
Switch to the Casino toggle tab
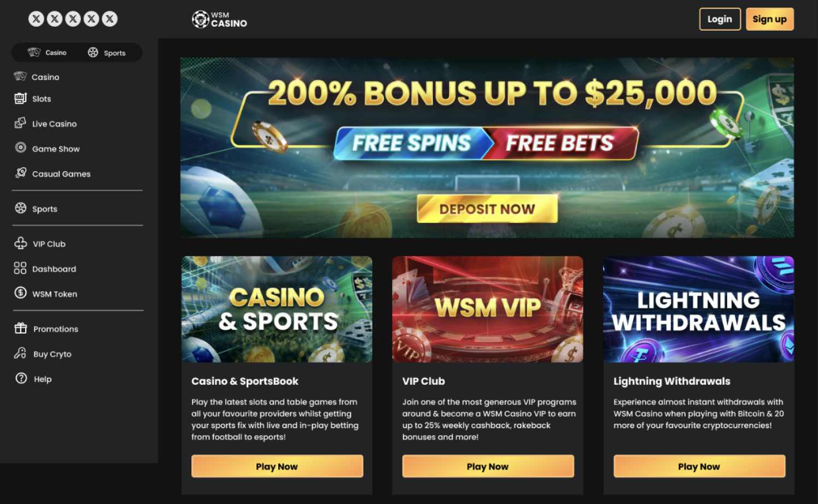48,52
